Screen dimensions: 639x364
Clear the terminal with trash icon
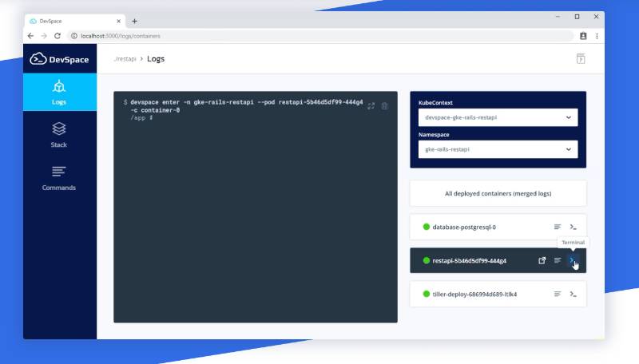(x=384, y=106)
